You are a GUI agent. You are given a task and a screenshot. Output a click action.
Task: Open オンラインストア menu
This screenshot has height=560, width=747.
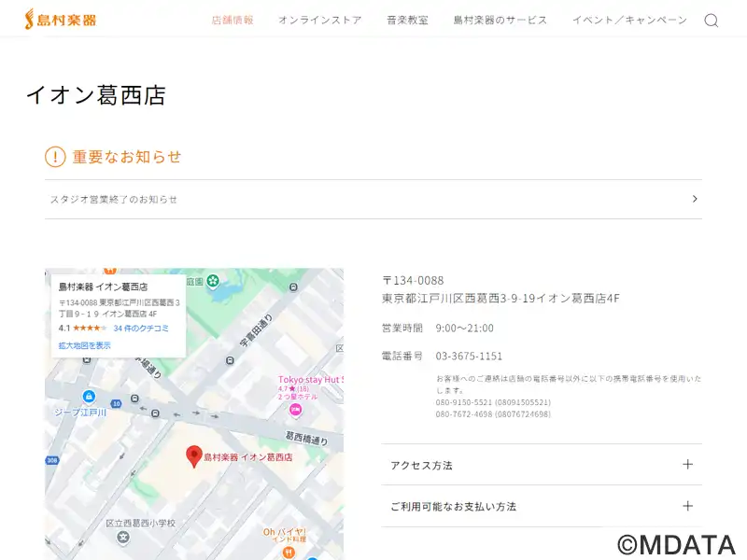point(320,20)
